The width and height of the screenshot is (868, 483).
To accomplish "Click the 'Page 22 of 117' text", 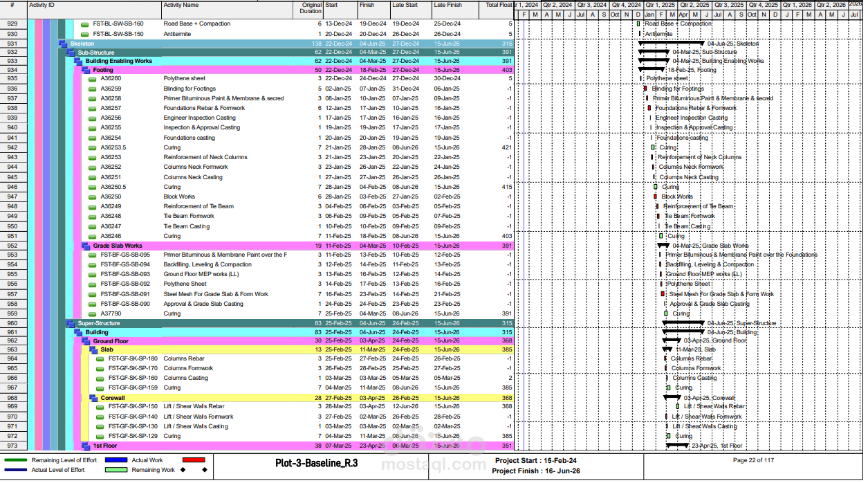I will [x=753, y=460].
